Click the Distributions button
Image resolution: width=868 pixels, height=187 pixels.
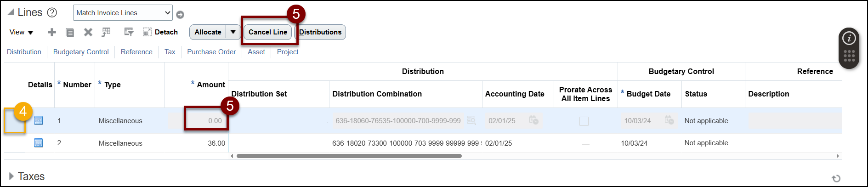[x=320, y=32]
